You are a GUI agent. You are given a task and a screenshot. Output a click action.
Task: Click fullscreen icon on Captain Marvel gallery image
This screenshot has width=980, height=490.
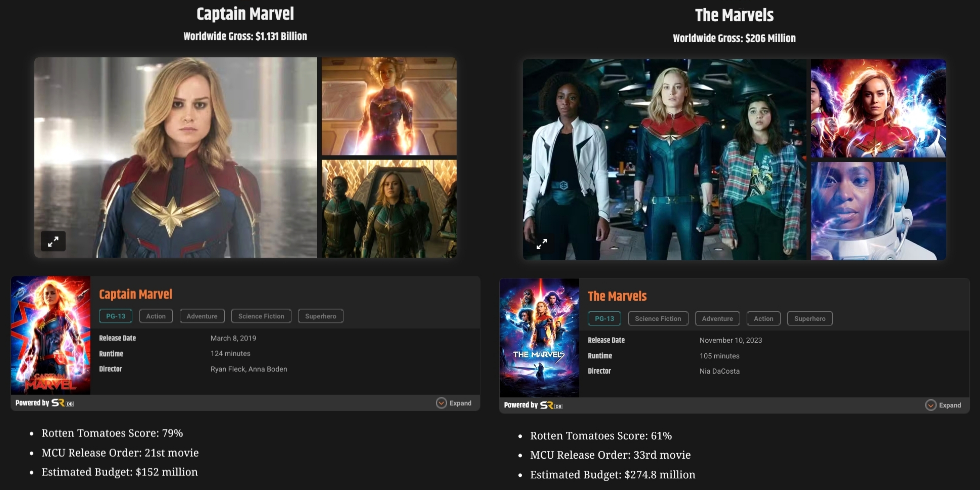click(x=53, y=241)
